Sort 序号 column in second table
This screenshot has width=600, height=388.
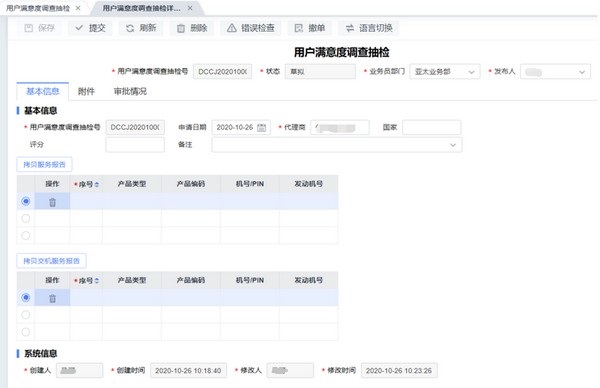[x=97, y=281]
